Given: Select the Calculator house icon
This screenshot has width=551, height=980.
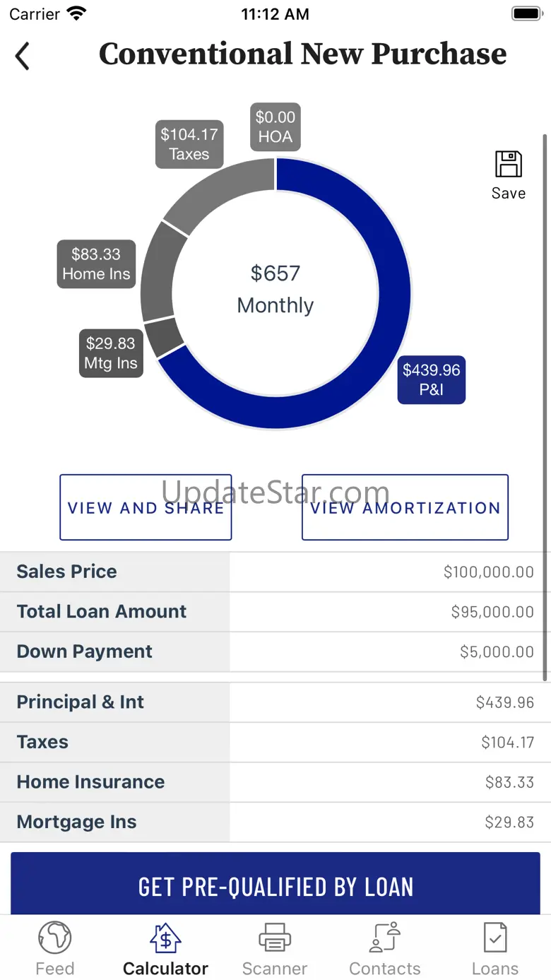Looking at the screenshot, I should pyautogui.click(x=165, y=938).
